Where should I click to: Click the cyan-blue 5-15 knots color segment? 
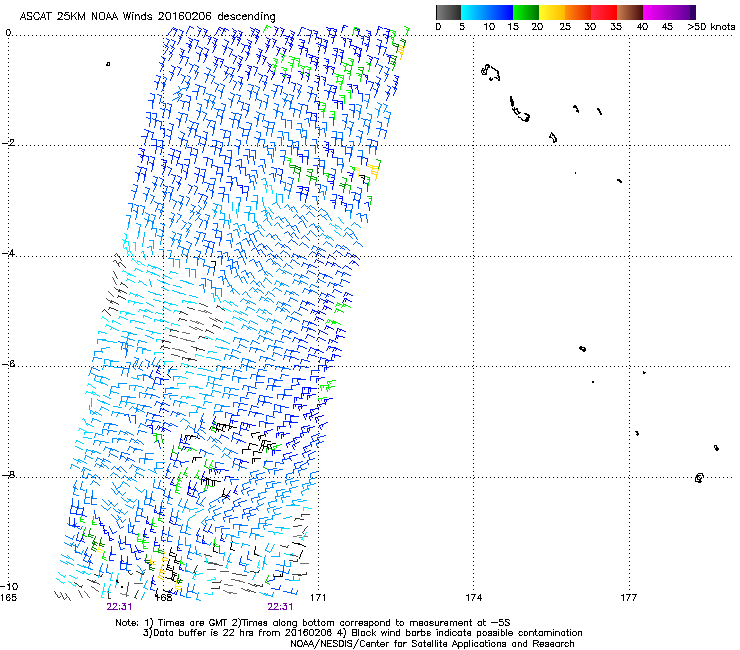[x=487, y=12]
